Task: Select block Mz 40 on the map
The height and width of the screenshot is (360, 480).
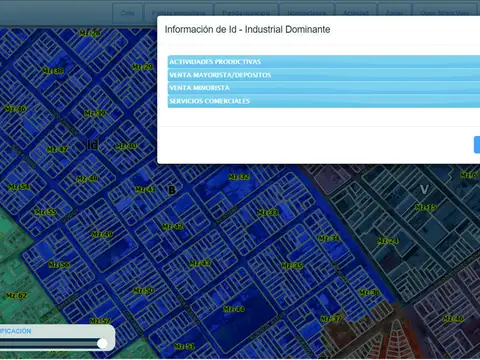Action: [x=126, y=146]
